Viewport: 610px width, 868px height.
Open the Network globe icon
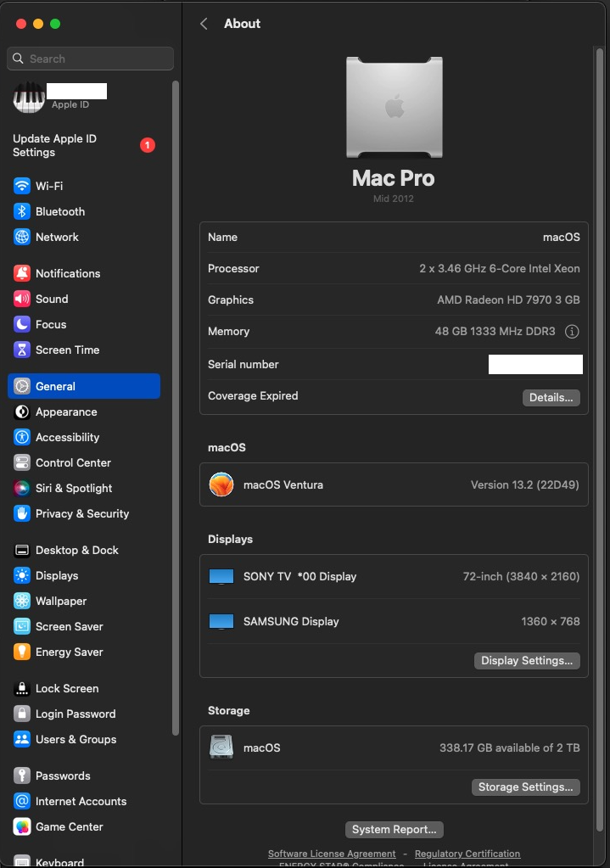click(x=21, y=237)
